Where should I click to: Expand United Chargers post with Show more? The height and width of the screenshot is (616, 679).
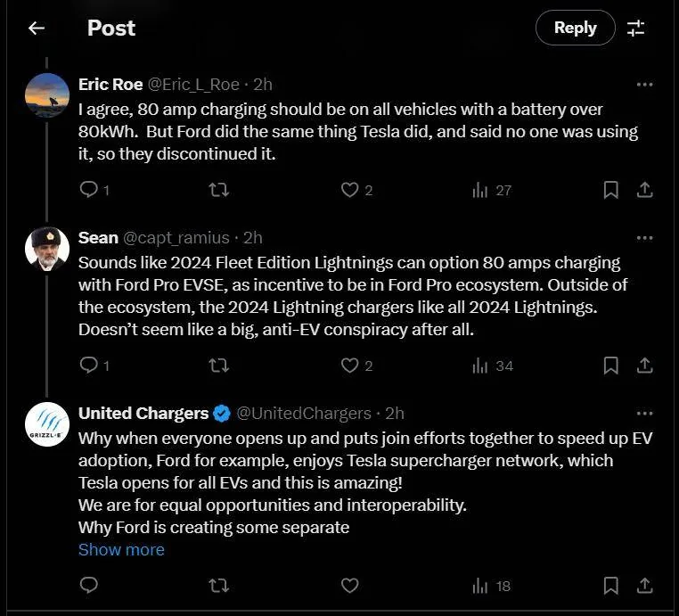click(121, 550)
